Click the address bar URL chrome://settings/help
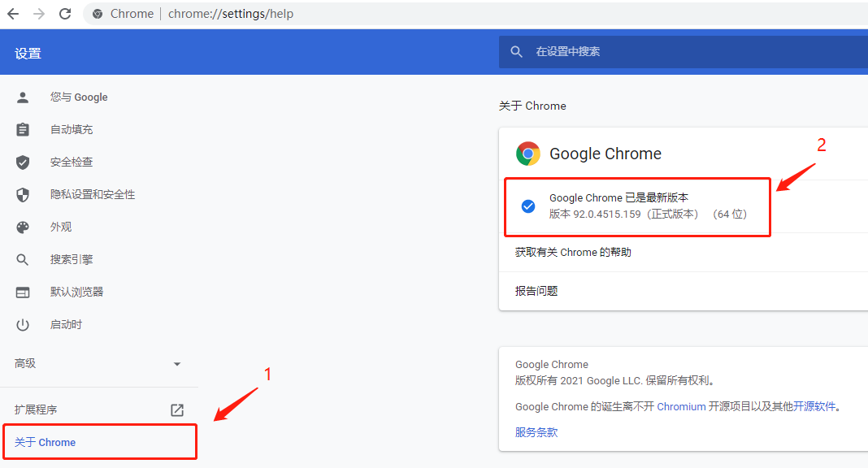 tap(230, 14)
